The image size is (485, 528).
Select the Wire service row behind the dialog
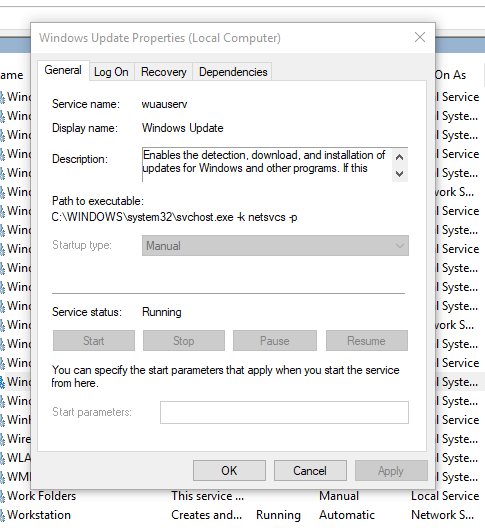tap(15, 439)
